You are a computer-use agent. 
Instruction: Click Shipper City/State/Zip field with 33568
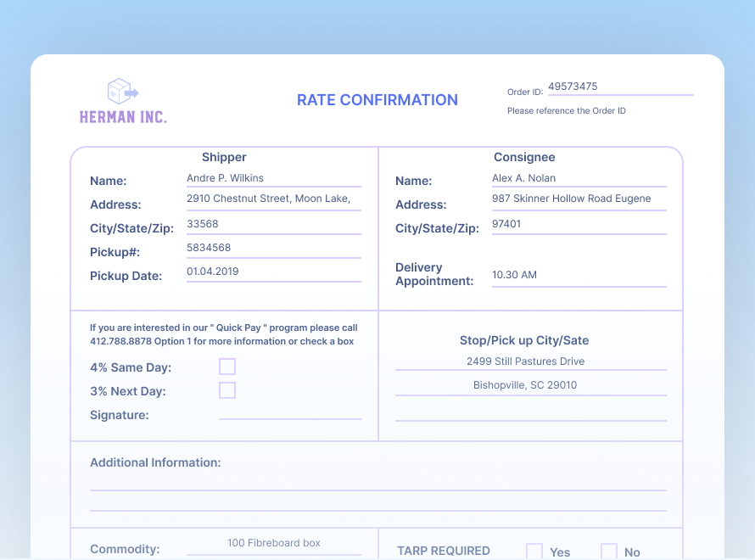pos(273,224)
